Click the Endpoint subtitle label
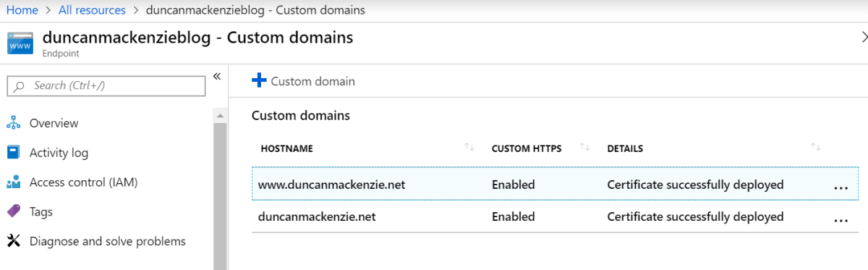 pos(61,53)
